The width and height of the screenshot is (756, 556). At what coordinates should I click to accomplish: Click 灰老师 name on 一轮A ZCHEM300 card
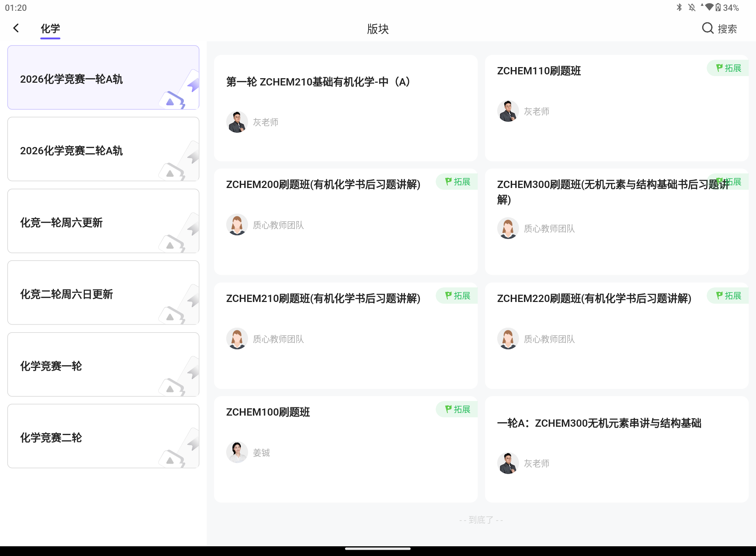point(536,464)
